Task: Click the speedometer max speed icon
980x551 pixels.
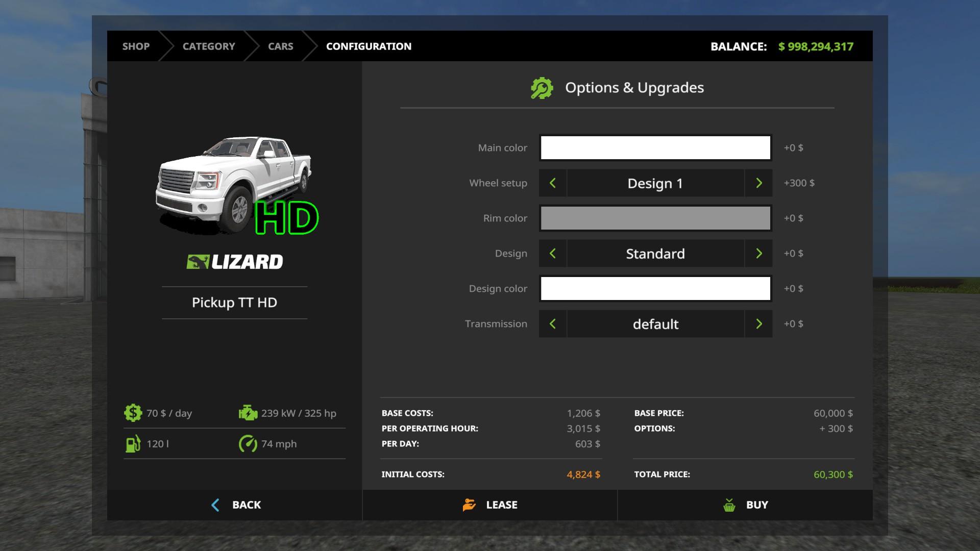Action: [248, 444]
